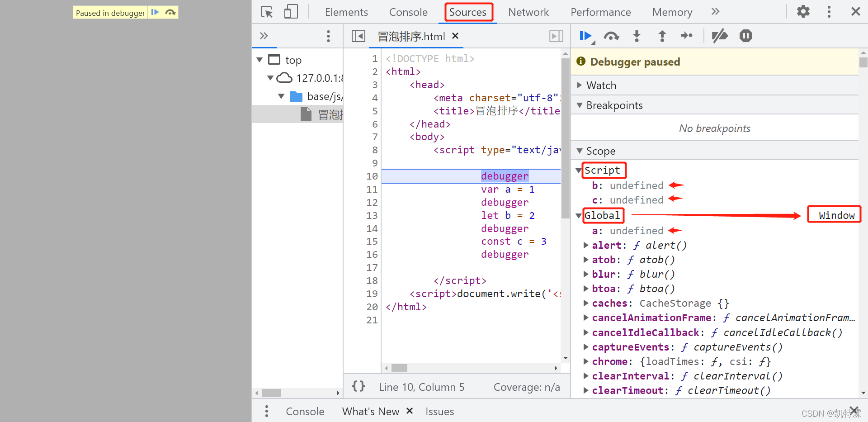Click line number 13 gutter to set breakpoint
The height and width of the screenshot is (422, 868).
click(372, 216)
